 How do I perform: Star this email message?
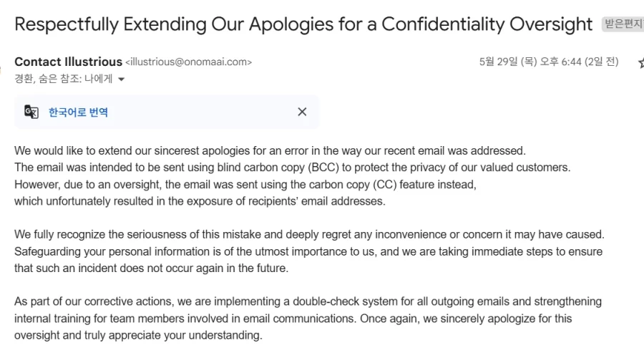[x=640, y=62]
